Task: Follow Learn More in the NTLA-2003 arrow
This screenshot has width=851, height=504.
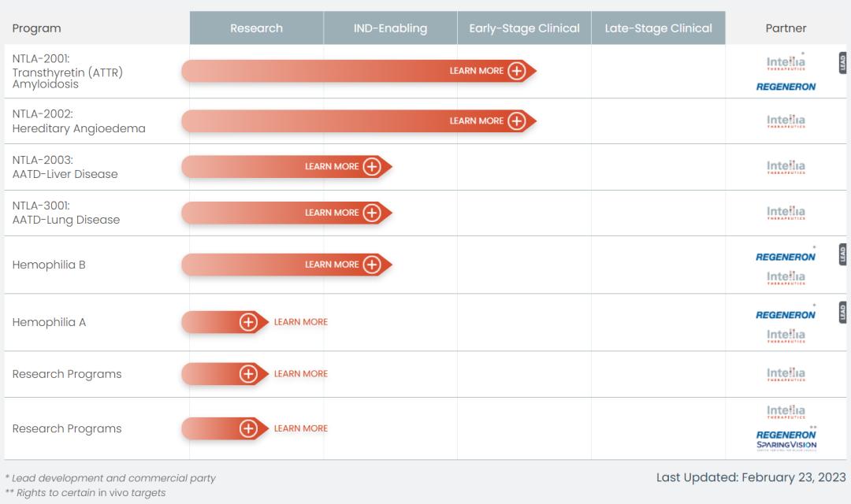Action: click(332, 167)
